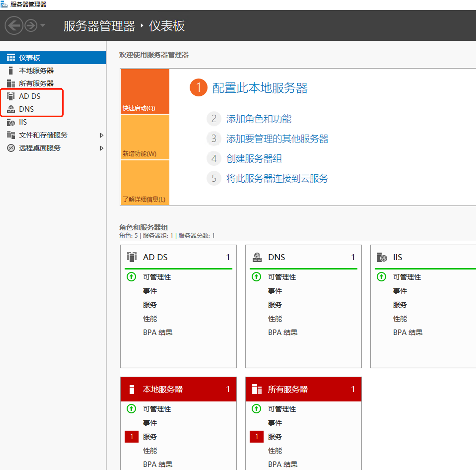Click the Server Manager title bar icon

(4, 4)
